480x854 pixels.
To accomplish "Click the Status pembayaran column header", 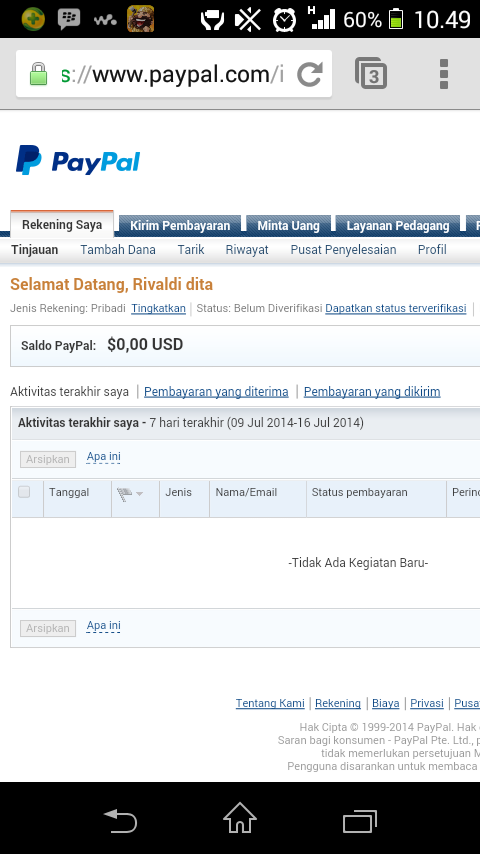I will coord(360,492).
